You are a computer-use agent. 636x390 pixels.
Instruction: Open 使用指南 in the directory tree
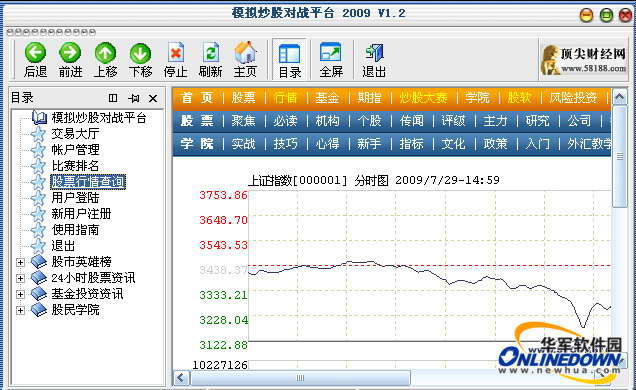tap(75, 230)
